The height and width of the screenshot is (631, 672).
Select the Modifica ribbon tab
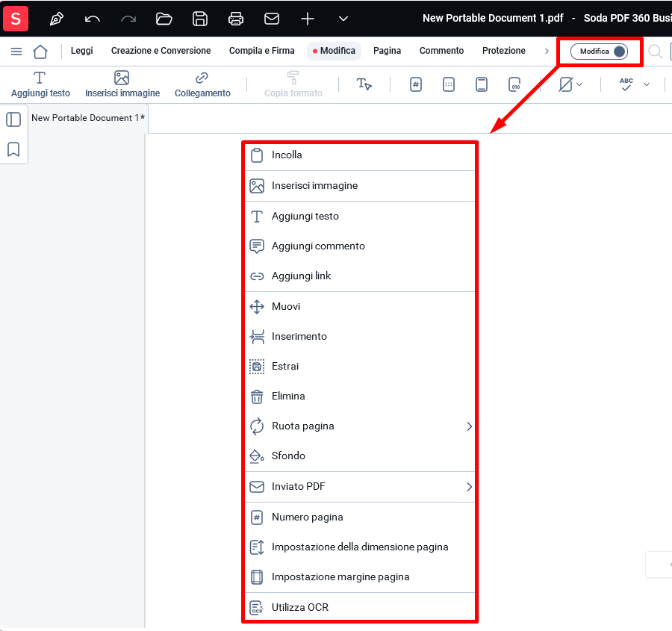(x=335, y=51)
